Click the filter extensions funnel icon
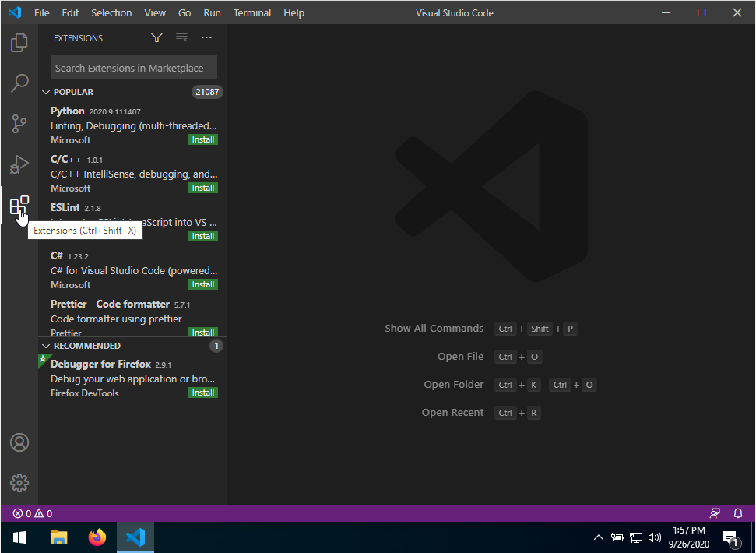 click(x=156, y=38)
